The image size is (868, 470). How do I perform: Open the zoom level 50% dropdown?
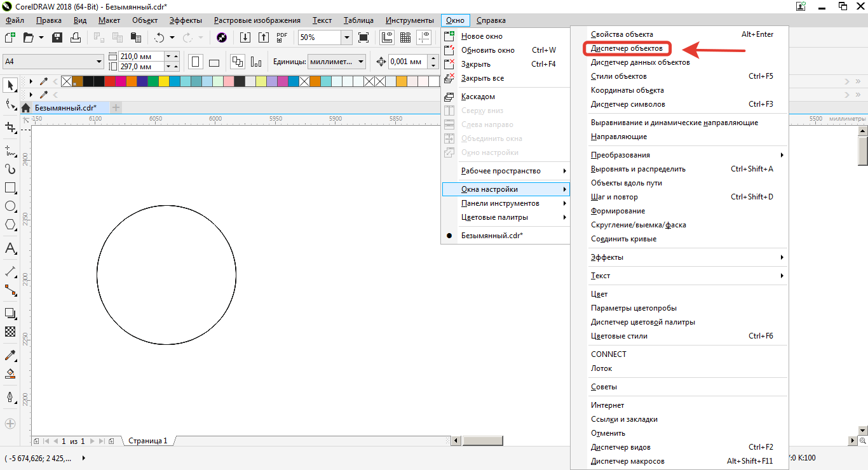pos(346,37)
